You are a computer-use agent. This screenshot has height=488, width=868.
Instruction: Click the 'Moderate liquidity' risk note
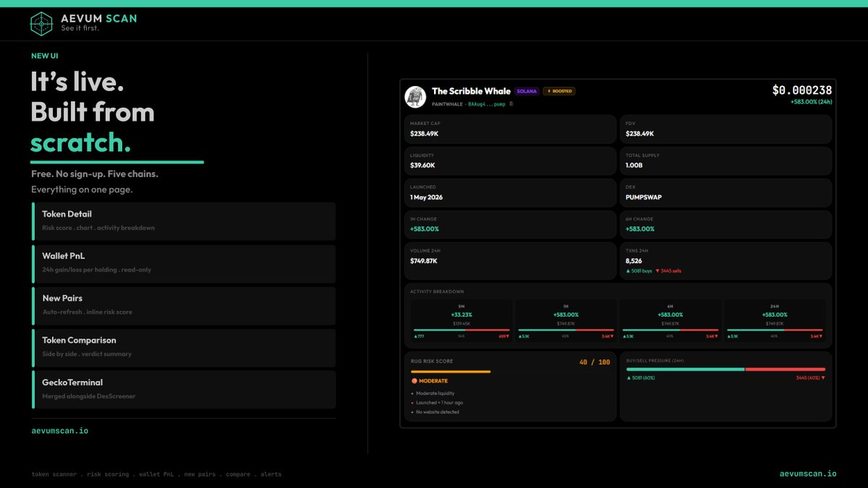click(x=435, y=393)
